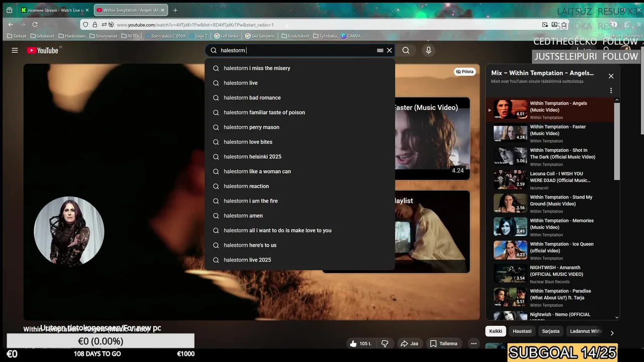The height and width of the screenshot is (362, 644).
Task: Open the on-screen keyboard in the search box
Action: click(x=380, y=50)
